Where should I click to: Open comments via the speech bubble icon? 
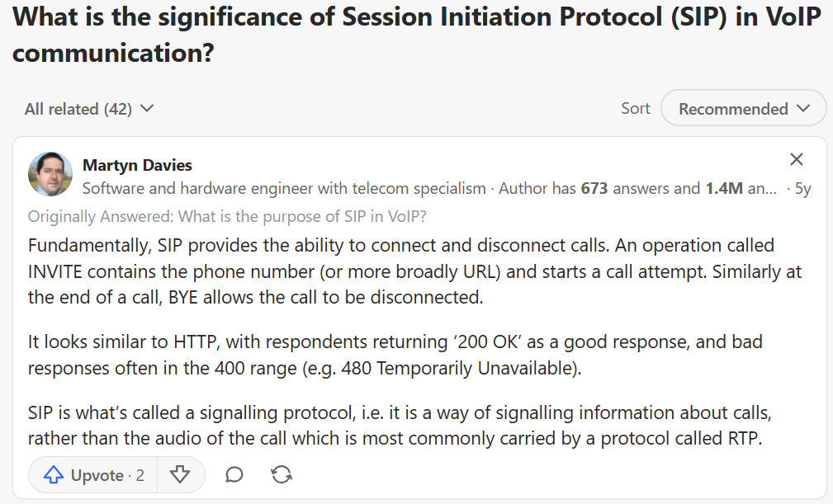[234, 475]
